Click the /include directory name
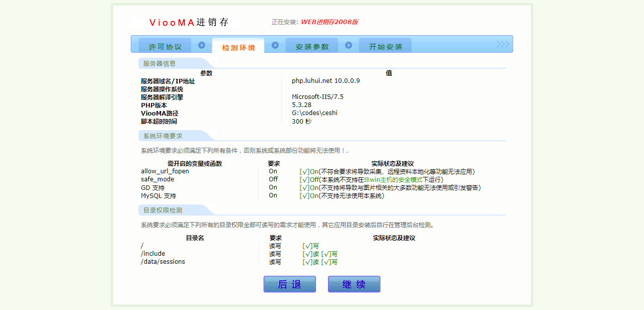The image size is (644, 310). pos(153,254)
